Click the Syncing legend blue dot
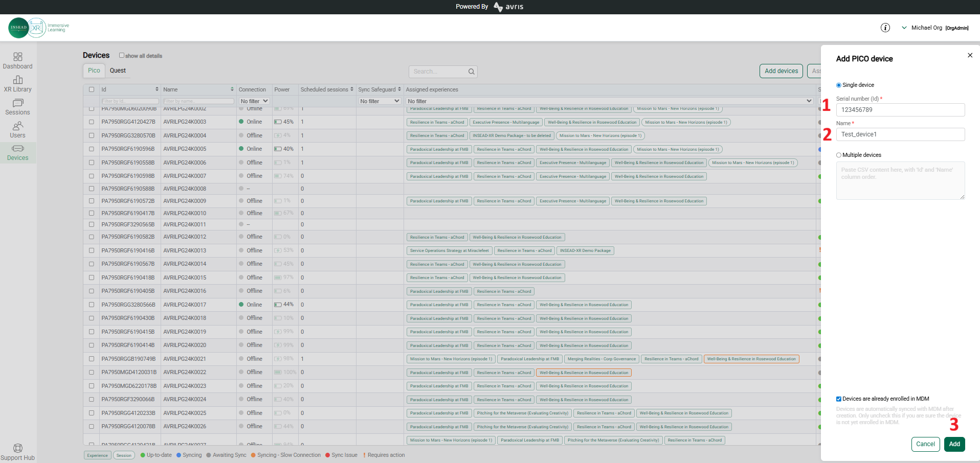Screen dimensions: 980x463 pos(179,455)
